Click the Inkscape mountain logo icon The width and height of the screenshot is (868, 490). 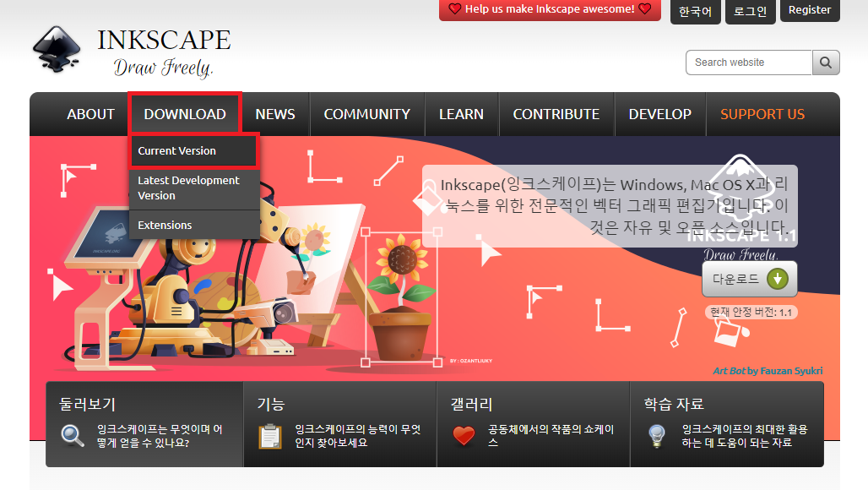[x=56, y=50]
